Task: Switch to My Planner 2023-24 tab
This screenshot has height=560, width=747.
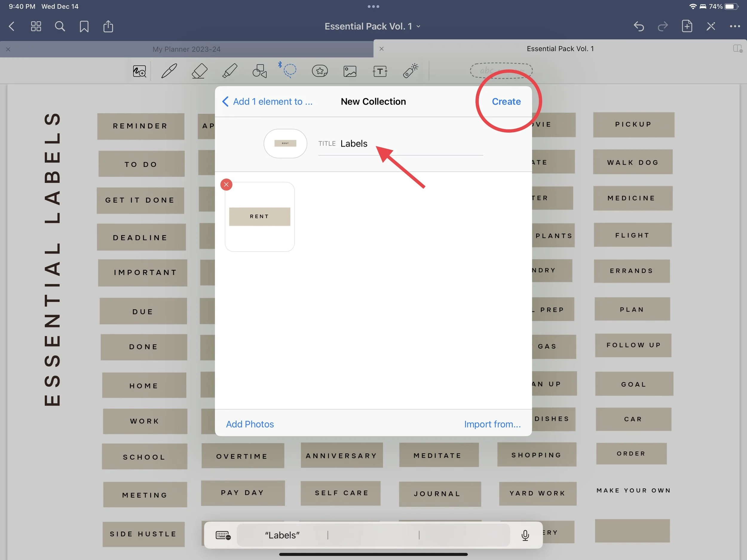Action: click(x=186, y=49)
